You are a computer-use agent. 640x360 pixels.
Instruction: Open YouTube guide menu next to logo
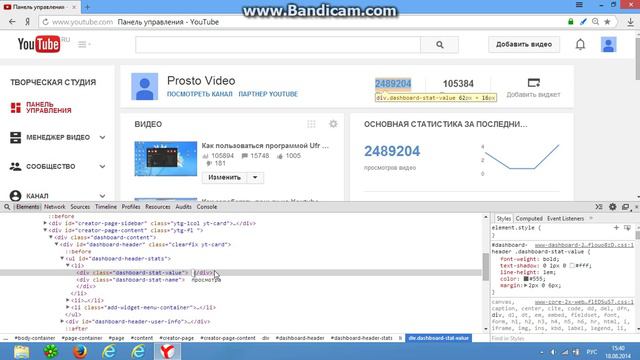[84, 44]
